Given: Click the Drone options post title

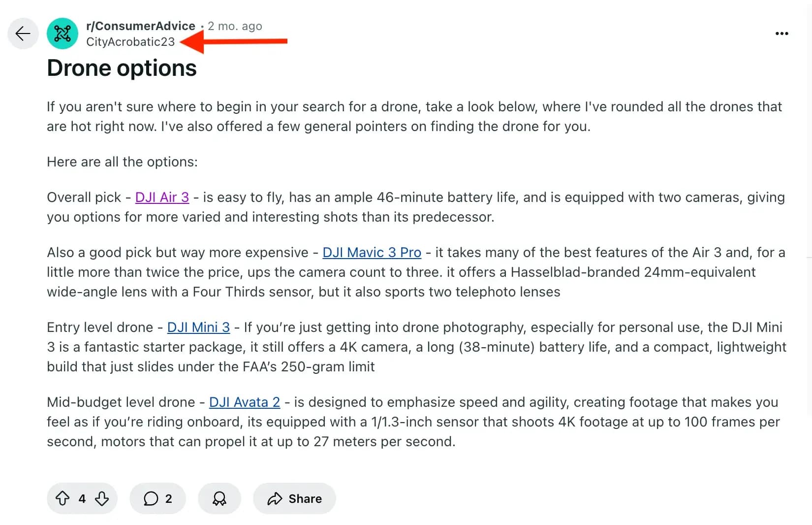Looking at the screenshot, I should [x=122, y=68].
